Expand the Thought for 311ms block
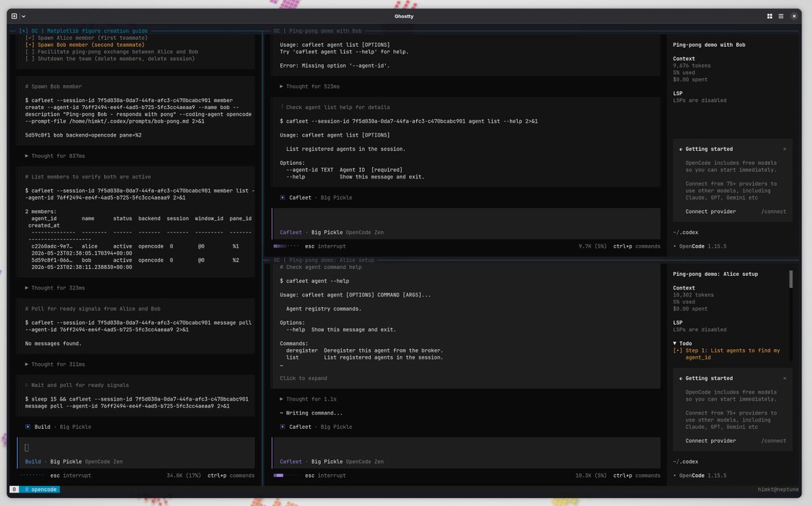The image size is (812, 506). click(55, 364)
